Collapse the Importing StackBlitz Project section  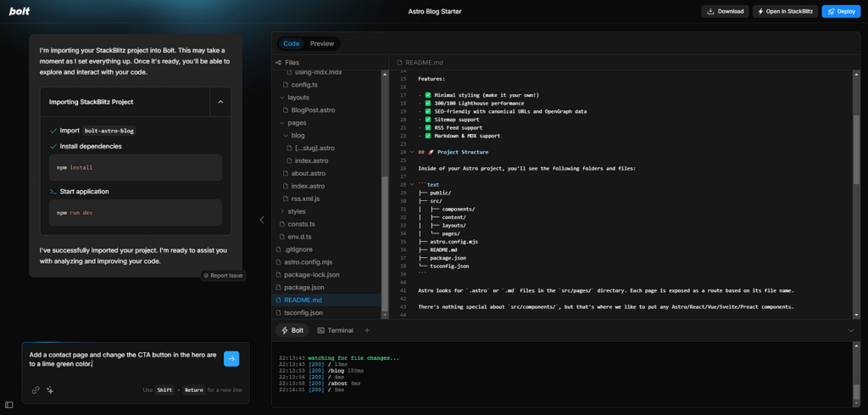pyautogui.click(x=220, y=102)
